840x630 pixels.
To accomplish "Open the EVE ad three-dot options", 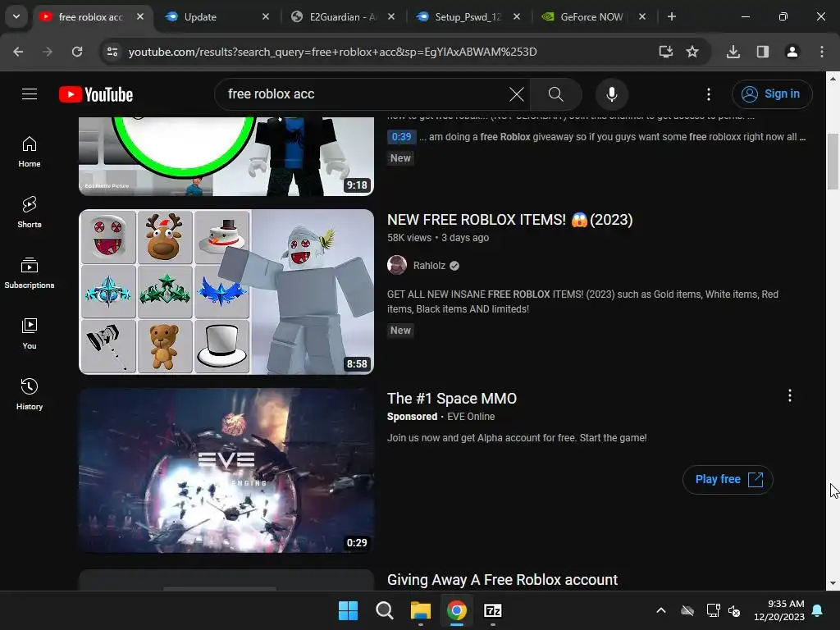I will (790, 396).
